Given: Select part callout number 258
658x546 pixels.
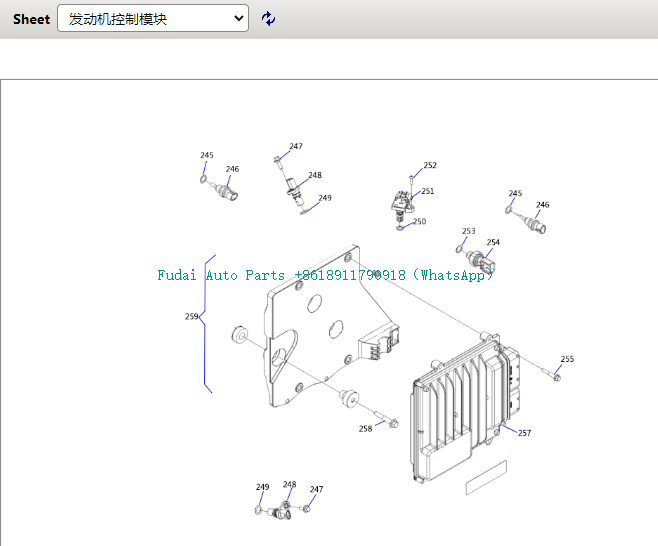Looking at the screenshot, I should 365,428.
